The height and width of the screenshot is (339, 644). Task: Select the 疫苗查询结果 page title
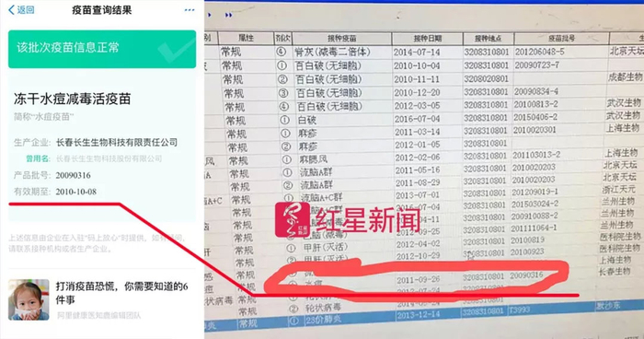(x=102, y=10)
